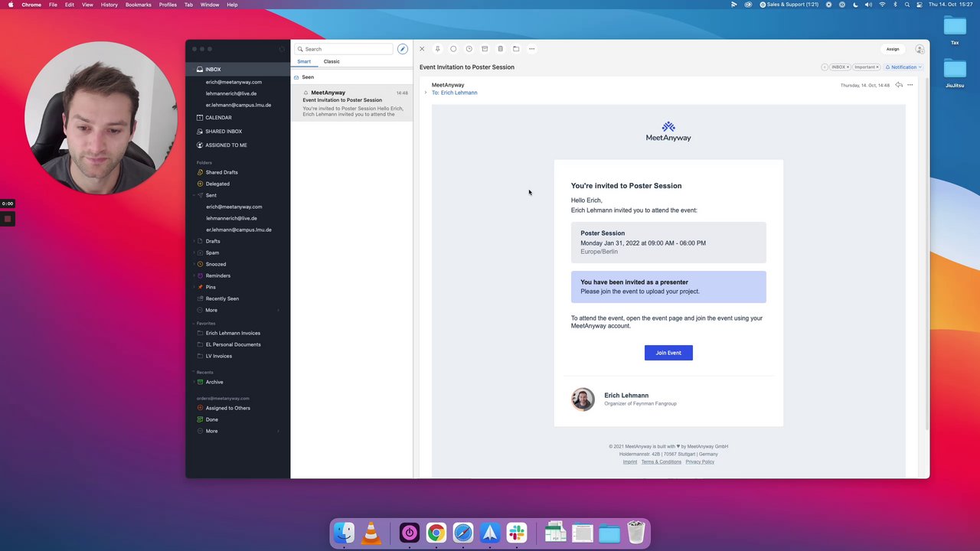Launch Slack from the Dock

[517, 533]
